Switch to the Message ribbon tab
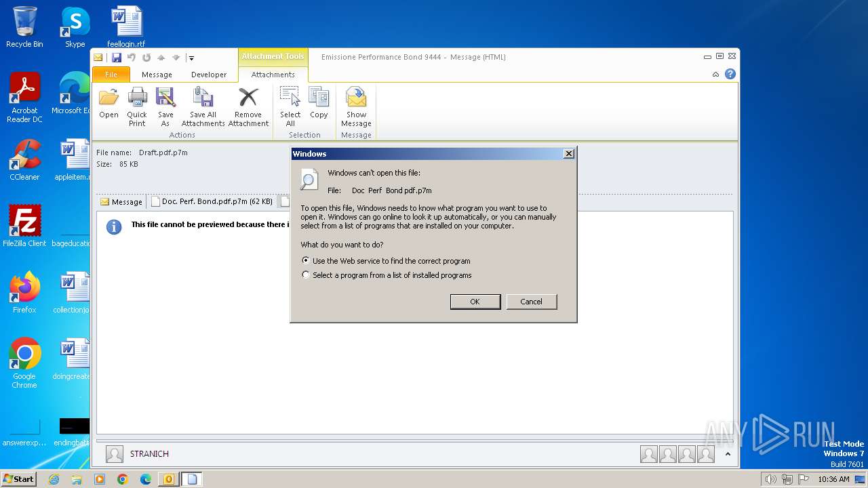The image size is (868, 488). [x=157, y=75]
